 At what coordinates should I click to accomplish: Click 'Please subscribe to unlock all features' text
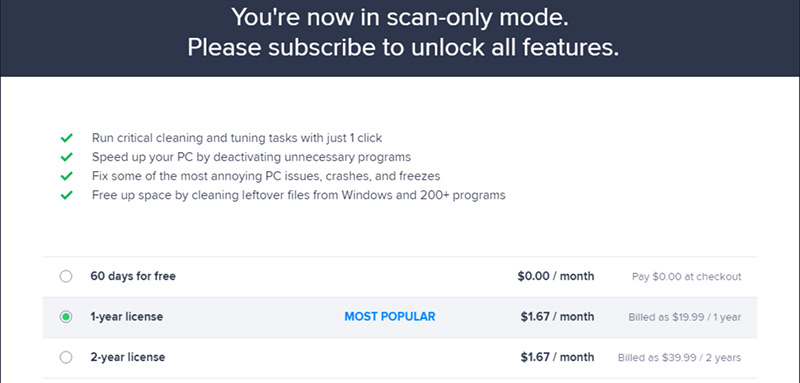[403, 48]
